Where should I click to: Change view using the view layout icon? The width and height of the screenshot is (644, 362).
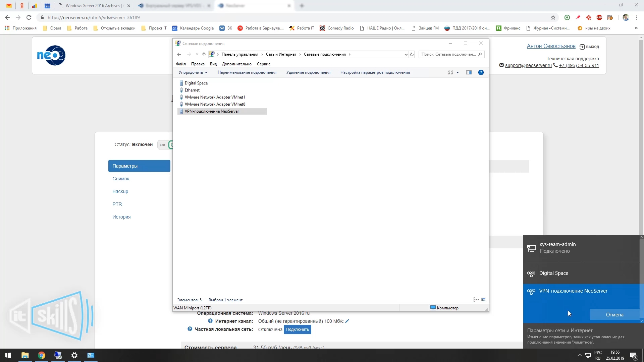click(x=450, y=72)
